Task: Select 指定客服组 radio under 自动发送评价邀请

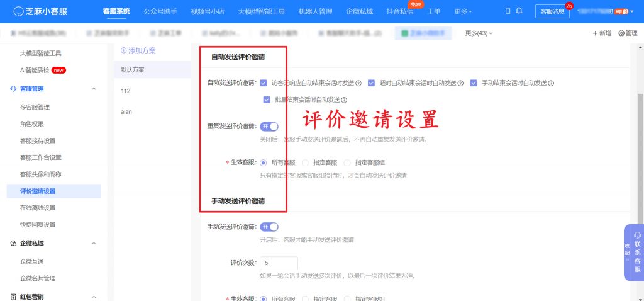Action: [x=347, y=163]
